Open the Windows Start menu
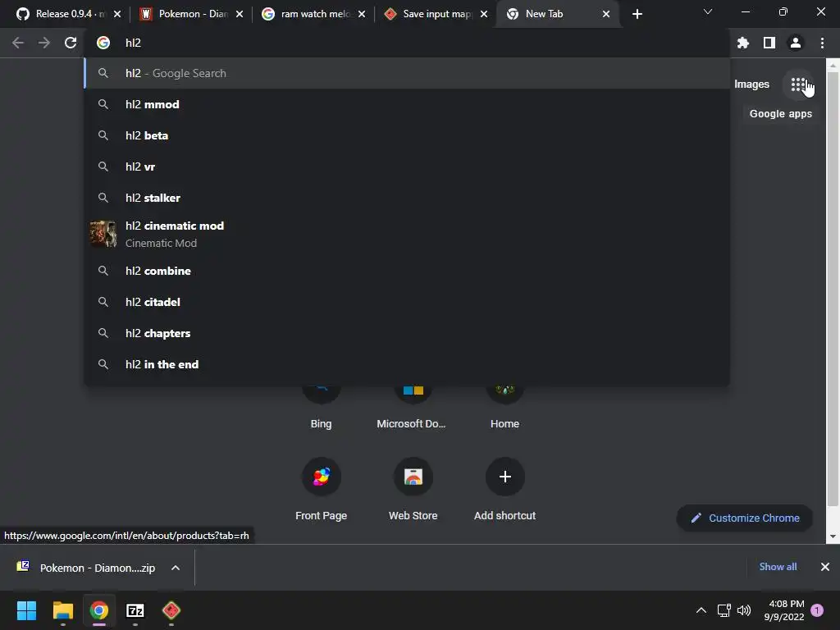 26,610
